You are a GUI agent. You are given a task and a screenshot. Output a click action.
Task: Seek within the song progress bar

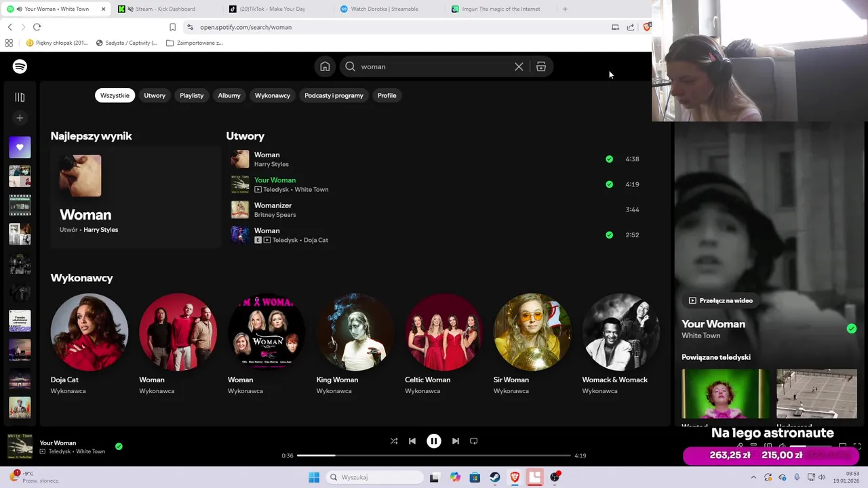point(434,455)
